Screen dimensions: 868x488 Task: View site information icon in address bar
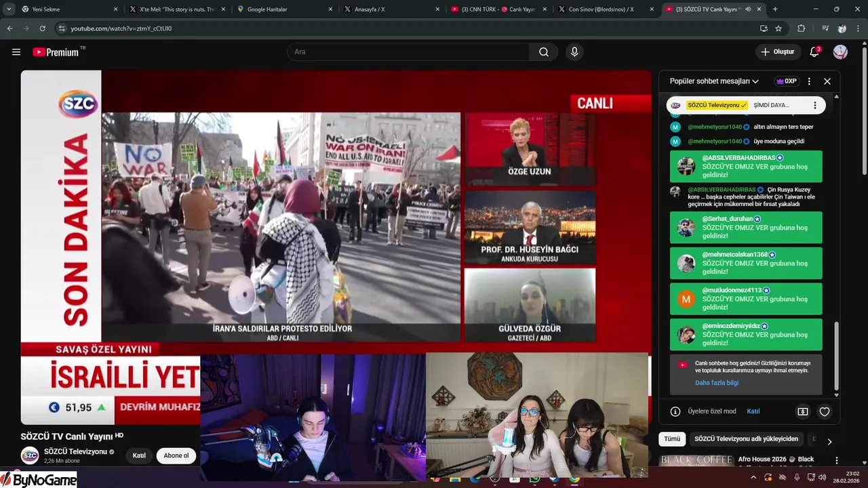pos(62,28)
